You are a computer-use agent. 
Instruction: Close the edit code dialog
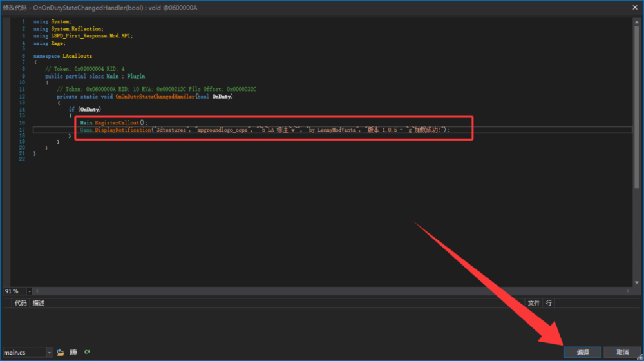634,7
